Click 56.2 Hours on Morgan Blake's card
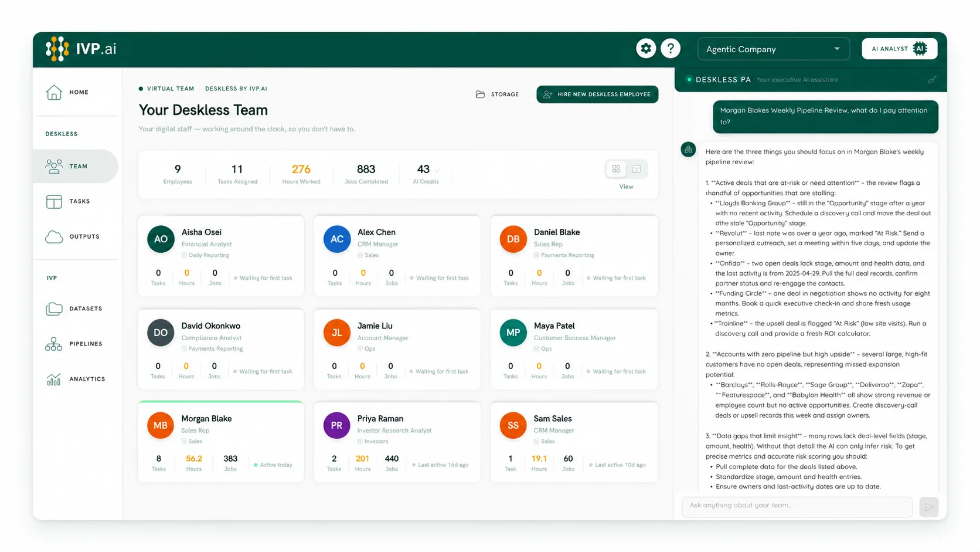Screen dimensions: 980x552 [x=194, y=463]
